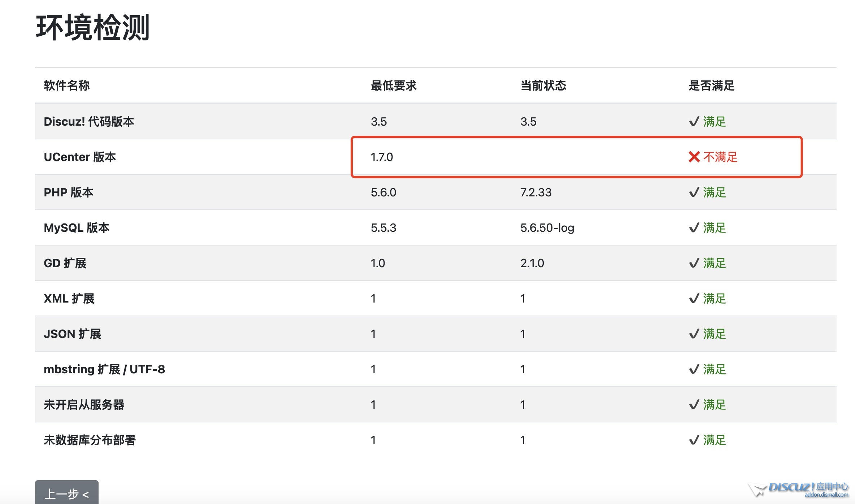
Task: Click the UCenter 版本 row label
Action: pos(80,157)
